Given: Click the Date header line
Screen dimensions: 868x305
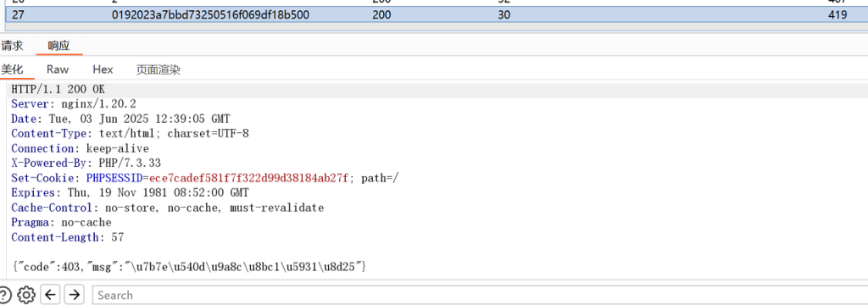Looking at the screenshot, I should [x=120, y=119].
